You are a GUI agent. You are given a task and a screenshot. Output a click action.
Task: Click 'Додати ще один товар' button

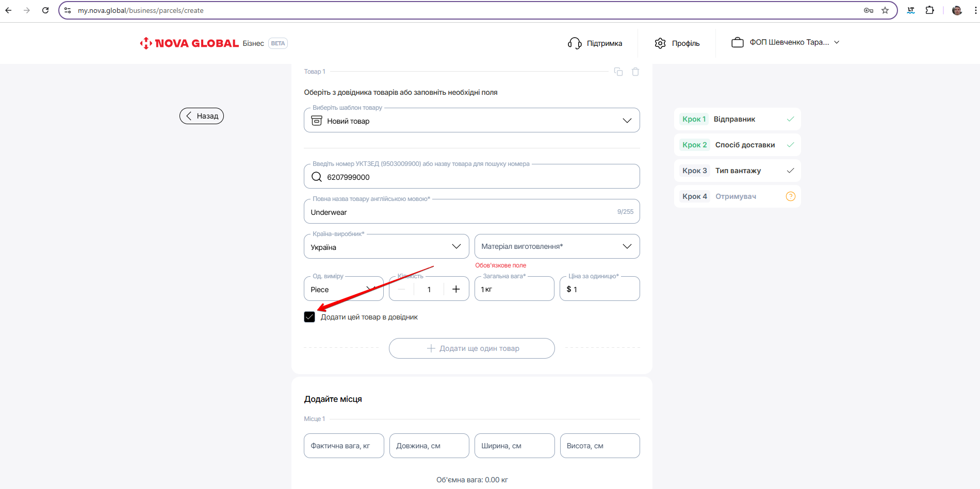(x=471, y=348)
